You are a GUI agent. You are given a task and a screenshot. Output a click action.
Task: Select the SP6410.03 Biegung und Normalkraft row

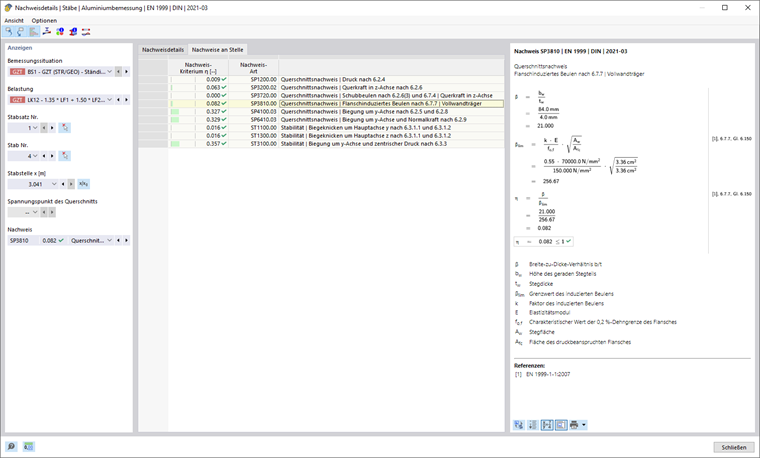coord(321,120)
